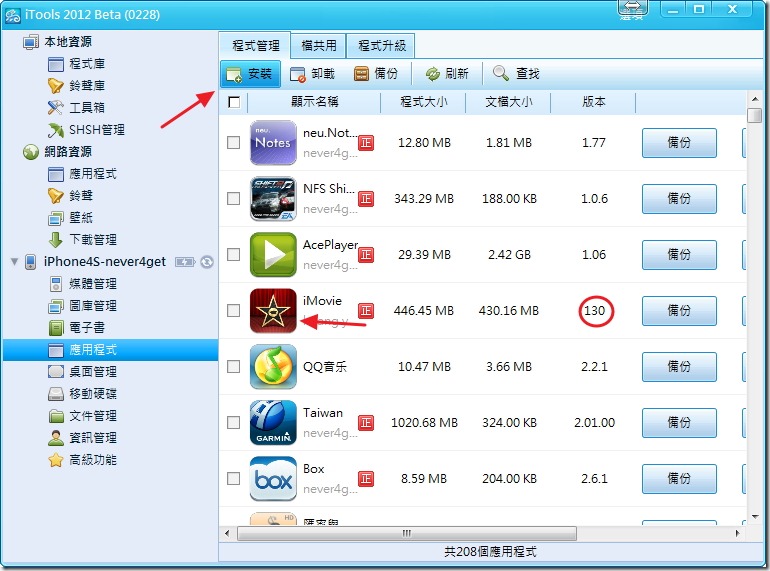
Task: Open 媒體管理 media management
Action: click(x=82, y=284)
